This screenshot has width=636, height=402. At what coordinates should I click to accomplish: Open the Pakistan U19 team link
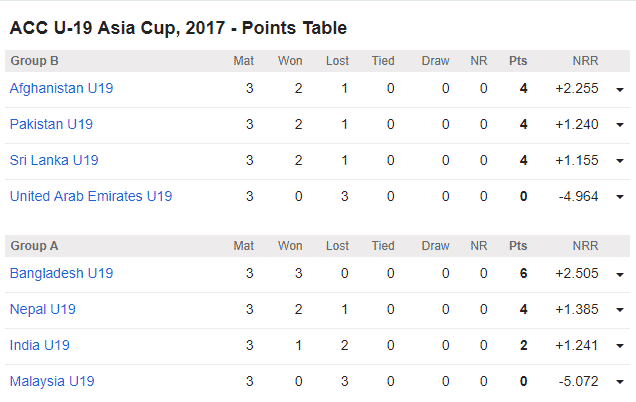click(x=51, y=124)
